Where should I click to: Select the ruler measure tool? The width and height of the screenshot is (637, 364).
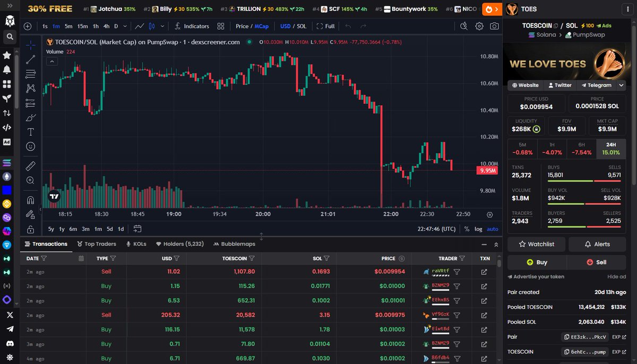pyautogui.click(x=30, y=166)
